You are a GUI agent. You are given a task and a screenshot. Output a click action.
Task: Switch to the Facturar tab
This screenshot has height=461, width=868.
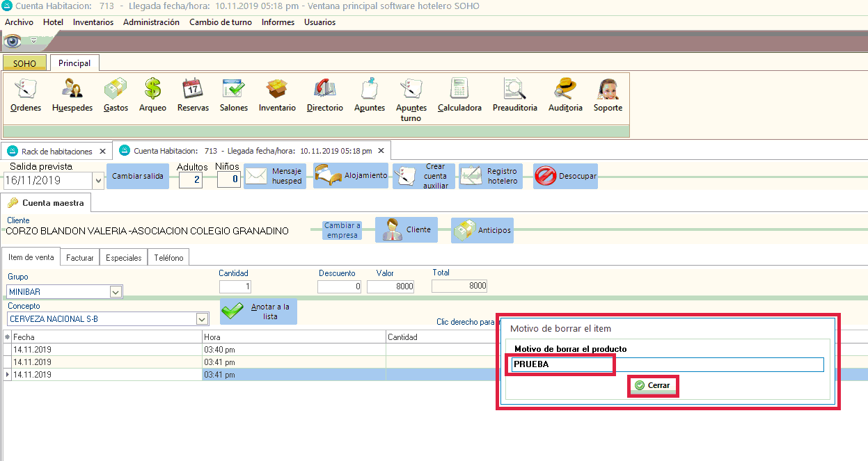pyautogui.click(x=80, y=258)
